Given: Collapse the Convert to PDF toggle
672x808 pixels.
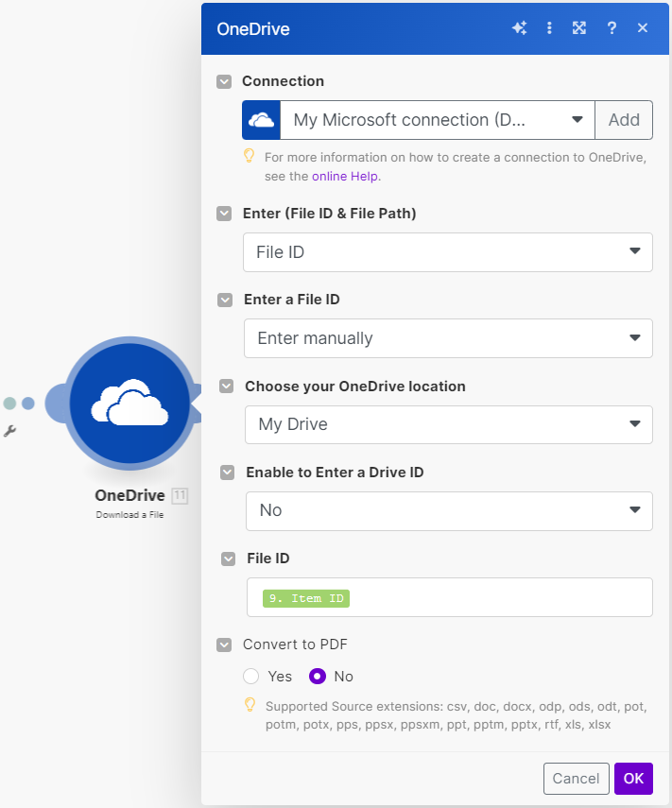Looking at the screenshot, I should coord(224,645).
